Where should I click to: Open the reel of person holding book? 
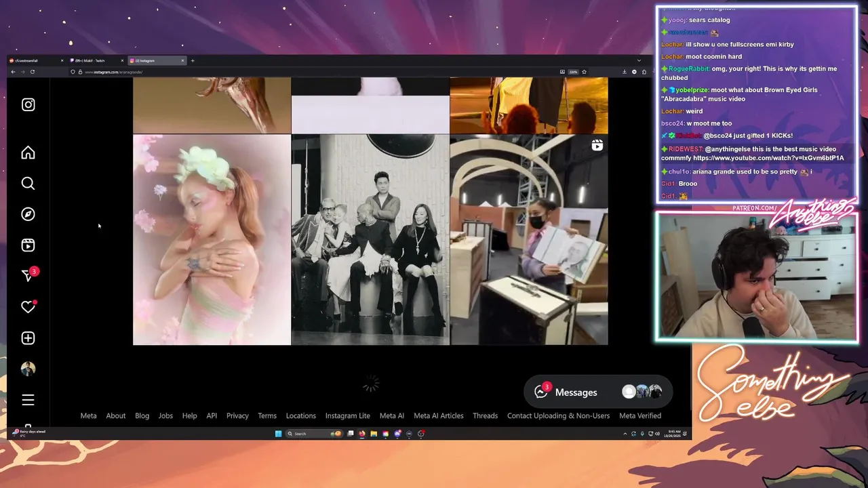pos(529,240)
